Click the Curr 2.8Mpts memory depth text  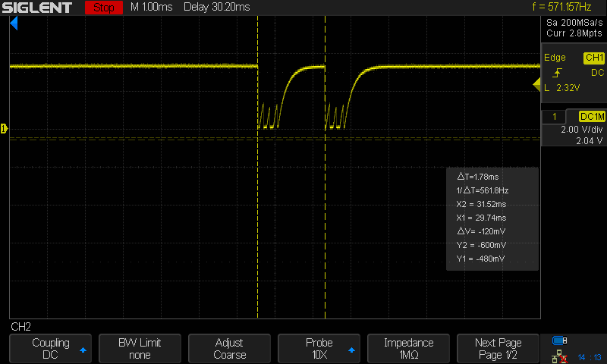[574, 33]
